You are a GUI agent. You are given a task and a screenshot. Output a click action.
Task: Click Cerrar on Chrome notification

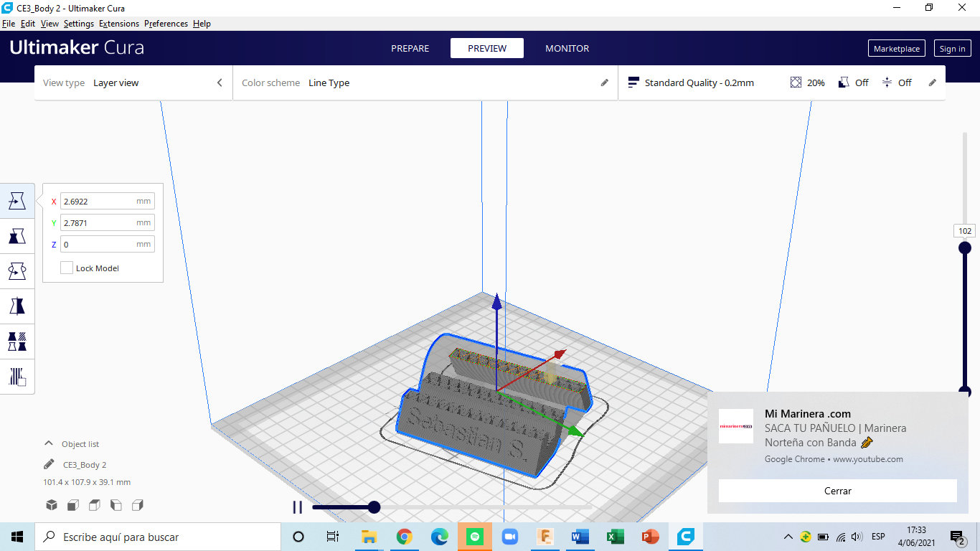coord(837,491)
